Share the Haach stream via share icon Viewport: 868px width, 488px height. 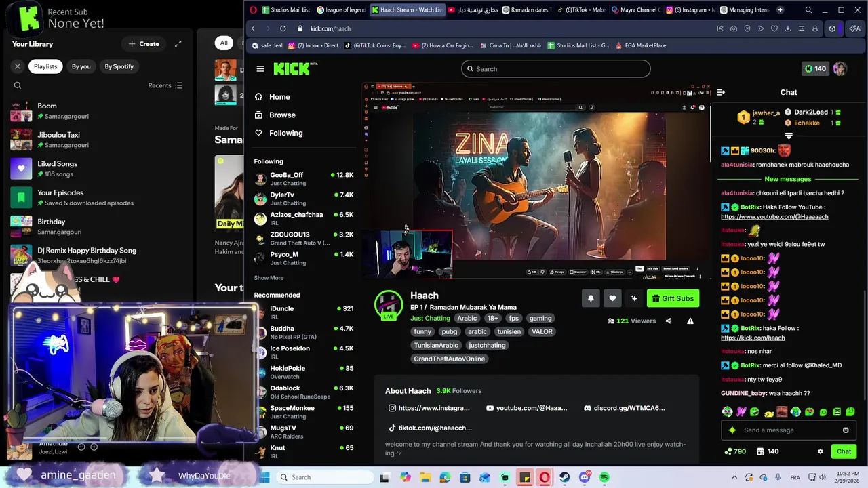(669, 321)
